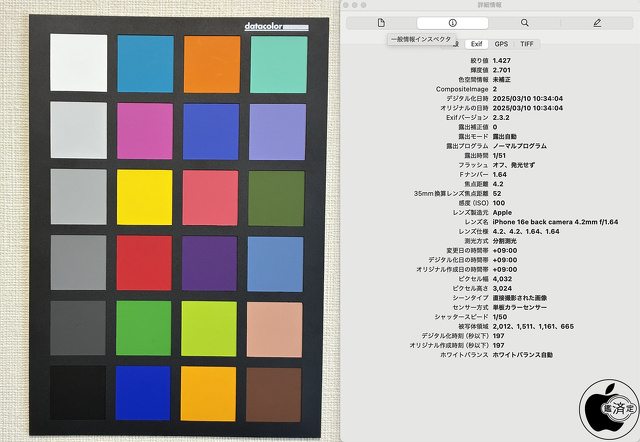This screenshot has width=640, height=442.
Task: Click the 詳細情報 window title bar
Action: point(490,5)
